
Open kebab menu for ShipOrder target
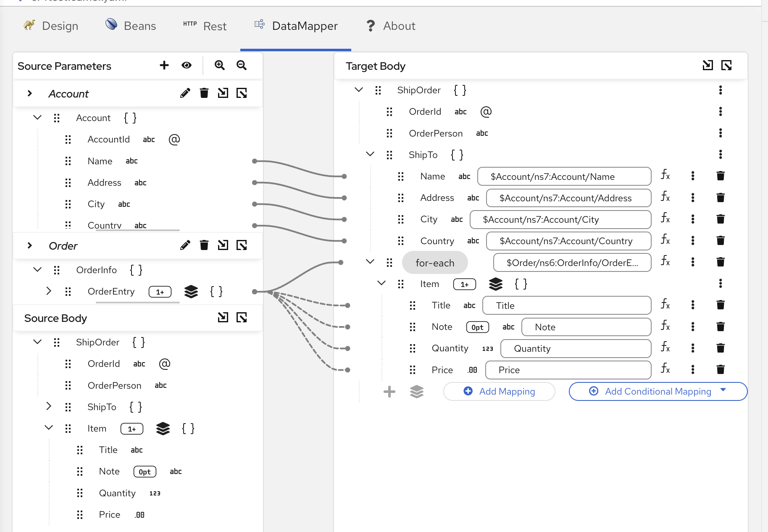click(721, 90)
